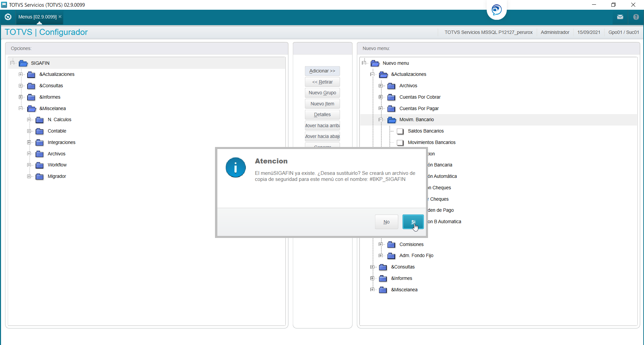Open the help question mark icon
Screen dimensions: 644x345
[x=636, y=17]
